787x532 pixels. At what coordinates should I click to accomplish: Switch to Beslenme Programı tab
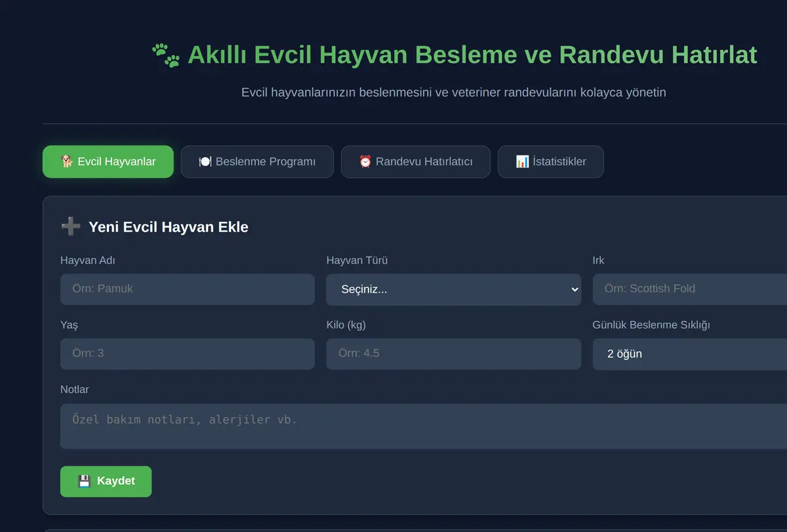pyautogui.click(x=257, y=161)
